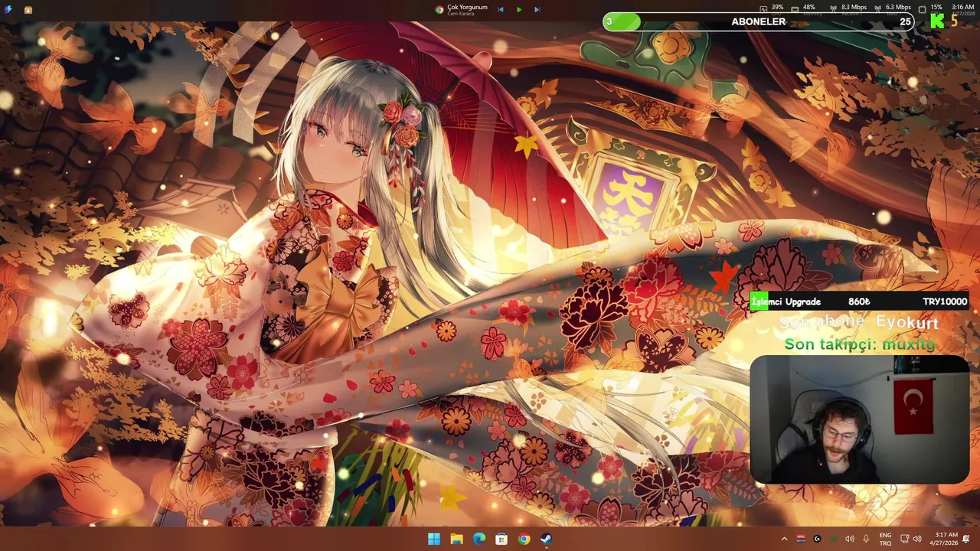Screen dimensions: 980x551
Task: Open the network icon beside ENG TRQ
Action: [x=904, y=539]
